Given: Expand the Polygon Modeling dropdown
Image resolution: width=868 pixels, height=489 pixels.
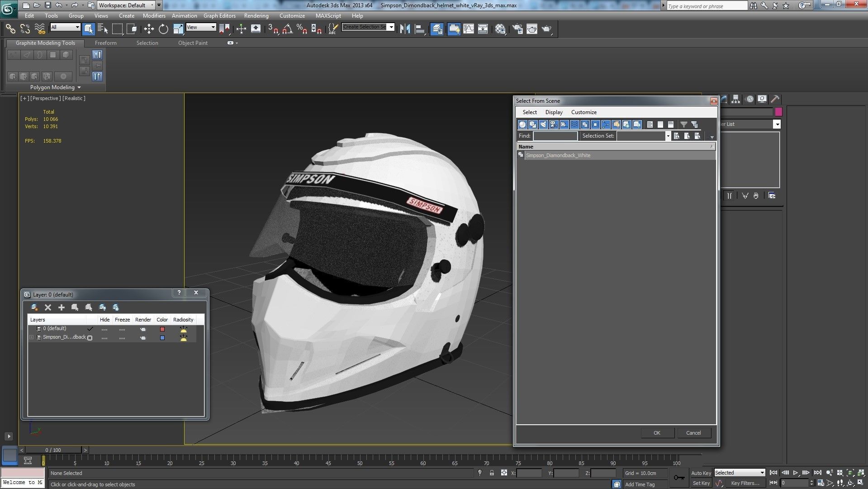Looking at the screenshot, I should click(56, 87).
